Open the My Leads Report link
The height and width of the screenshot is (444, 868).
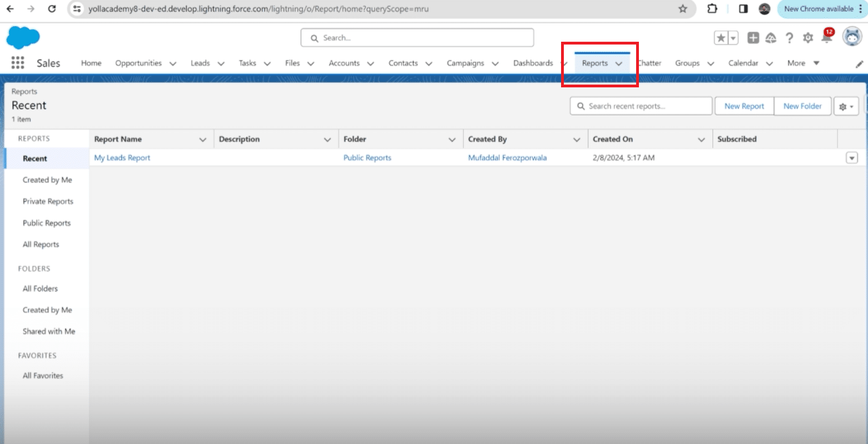click(x=122, y=158)
